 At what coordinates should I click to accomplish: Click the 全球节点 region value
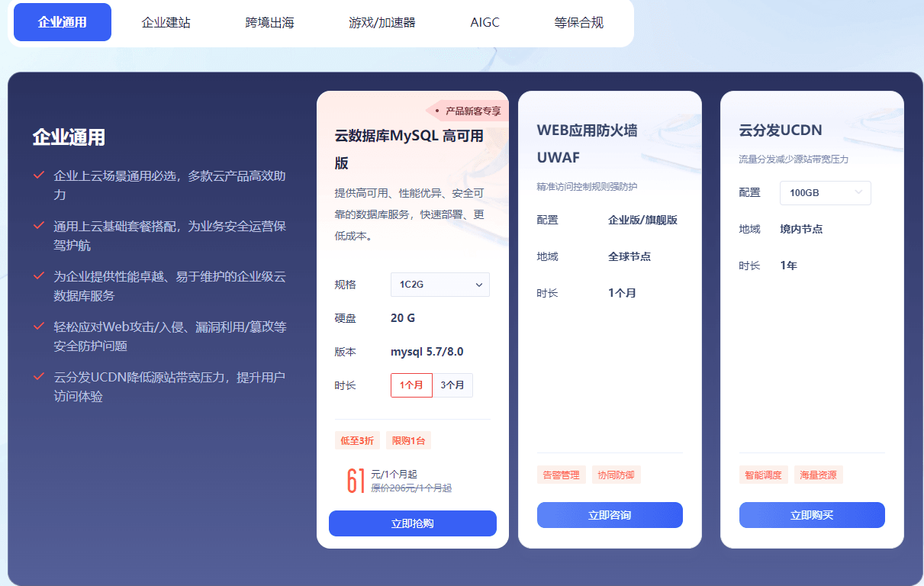click(x=629, y=256)
